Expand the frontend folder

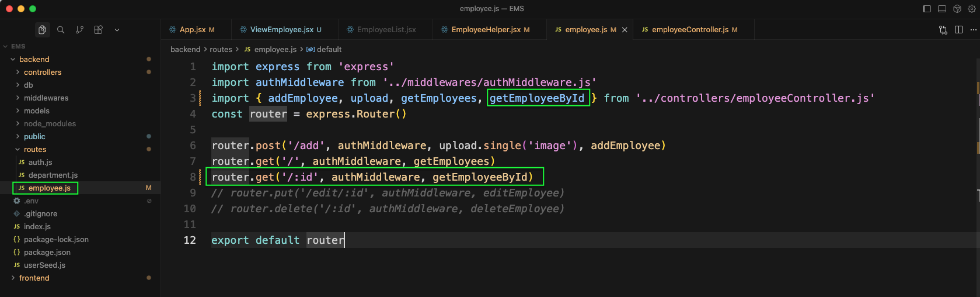pos(34,278)
